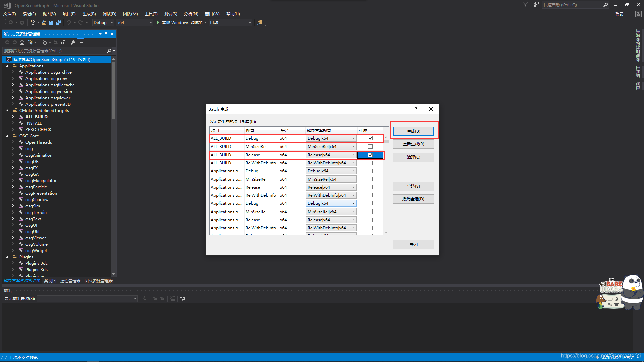Switch to the 类视图 tab
Viewport: 644px width, 362px height.
click(50, 281)
